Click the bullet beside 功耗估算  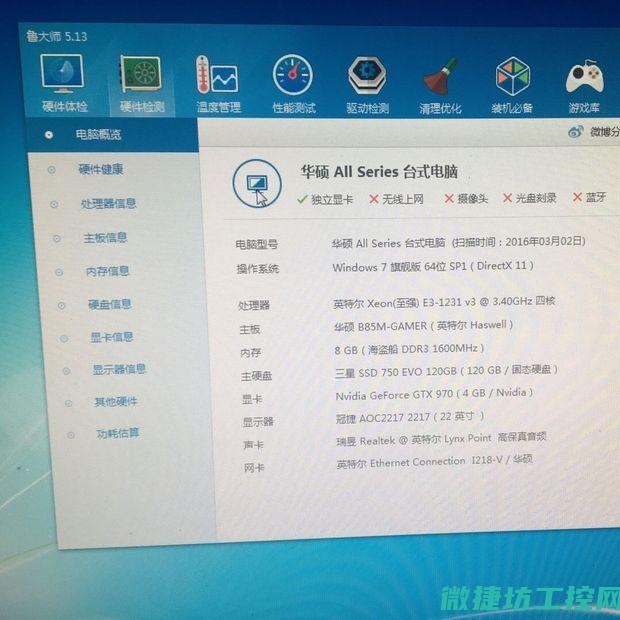pyautogui.click(x=71, y=435)
